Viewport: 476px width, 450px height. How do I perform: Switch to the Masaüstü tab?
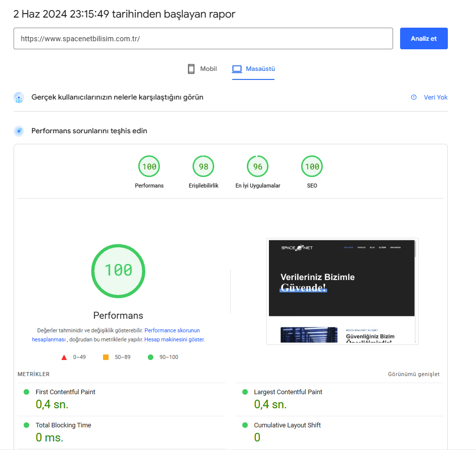click(260, 69)
